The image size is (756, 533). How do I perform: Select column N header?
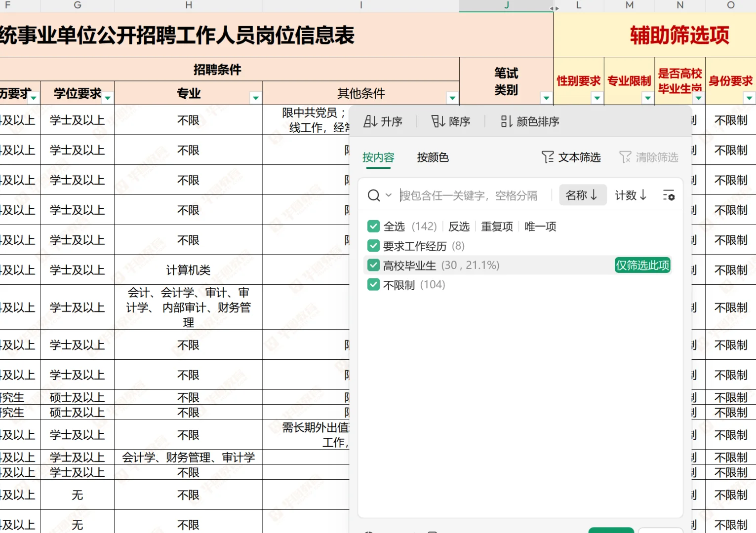680,5
